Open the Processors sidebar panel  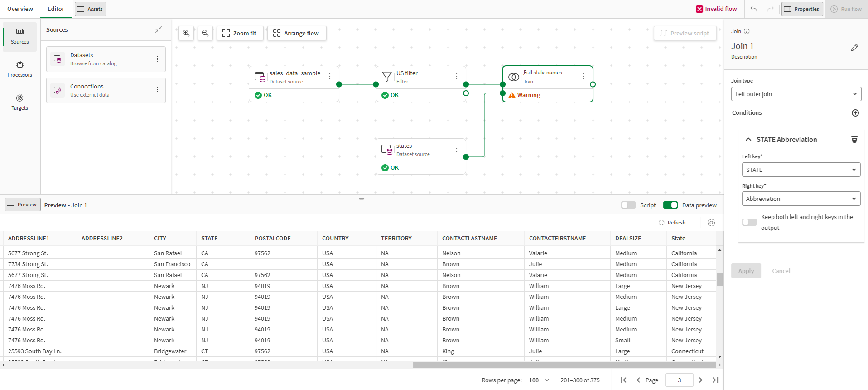pyautogui.click(x=19, y=69)
